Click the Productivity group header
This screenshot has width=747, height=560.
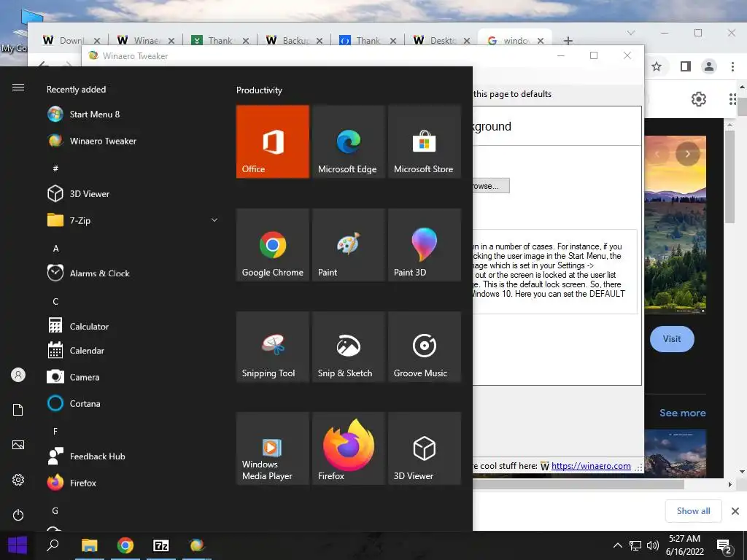tap(259, 90)
